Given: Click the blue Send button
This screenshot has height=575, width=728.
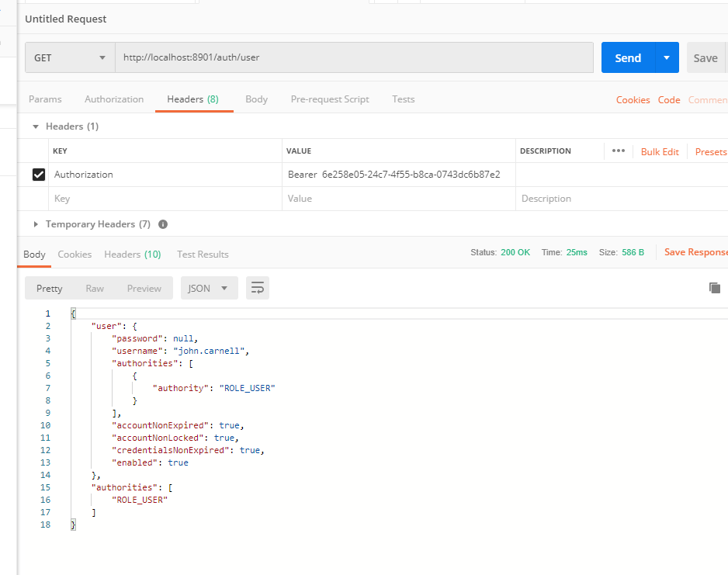Looking at the screenshot, I should 628,57.
